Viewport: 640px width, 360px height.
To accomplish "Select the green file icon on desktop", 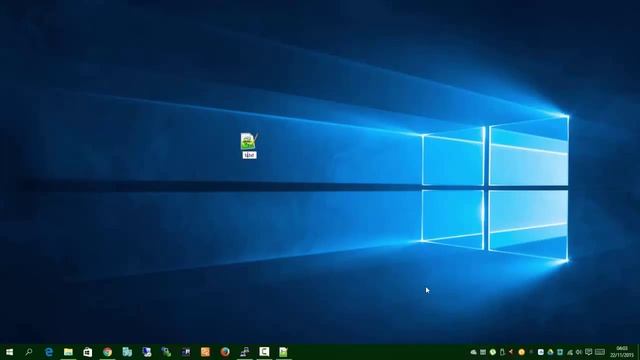I will pyautogui.click(x=249, y=141).
